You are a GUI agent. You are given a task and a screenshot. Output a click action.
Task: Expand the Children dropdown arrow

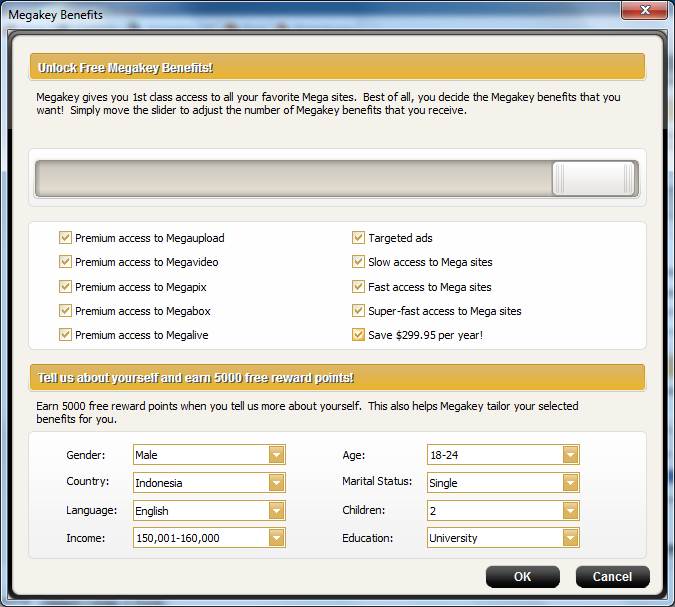(x=570, y=511)
